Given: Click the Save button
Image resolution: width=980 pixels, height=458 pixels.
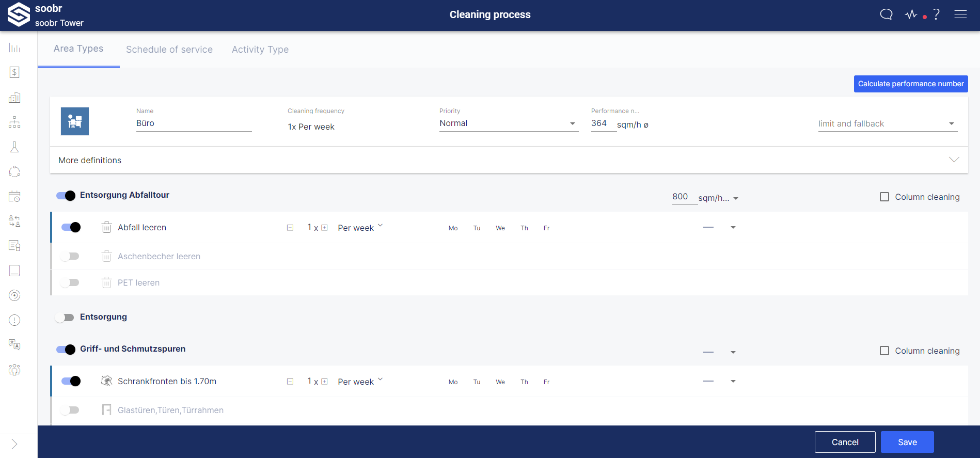Looking at the screenshot, I should 907,442.
